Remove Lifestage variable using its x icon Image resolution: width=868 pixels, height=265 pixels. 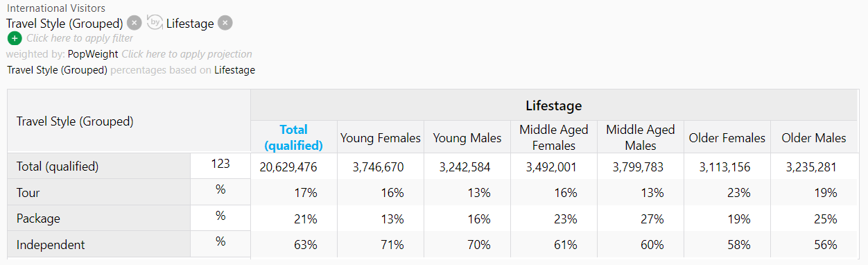coord(225,23)
